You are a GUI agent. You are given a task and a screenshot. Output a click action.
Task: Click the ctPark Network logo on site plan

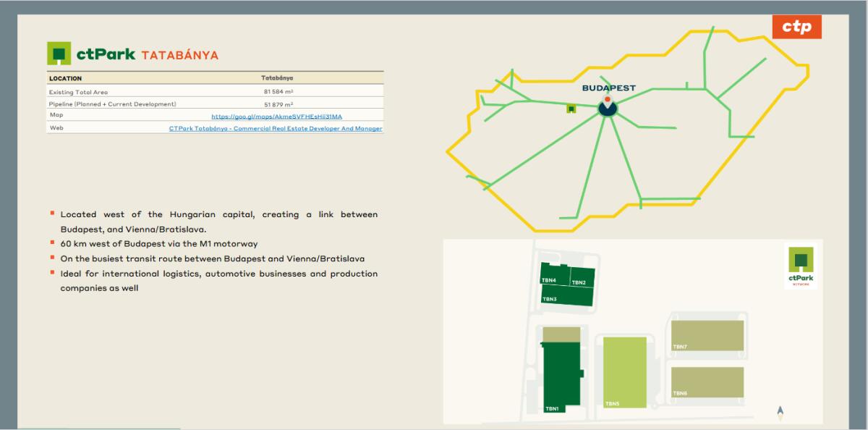coord(801,267)
